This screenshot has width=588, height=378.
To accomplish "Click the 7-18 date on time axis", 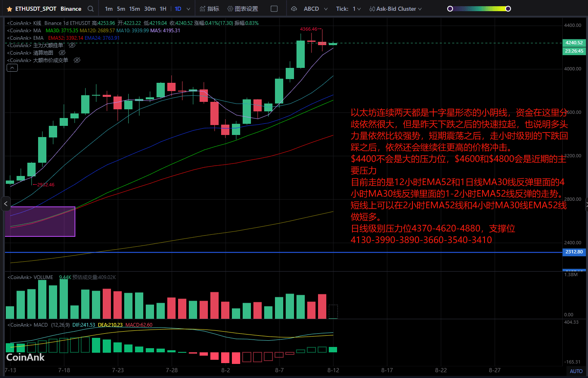I will [x=64, y=370].
